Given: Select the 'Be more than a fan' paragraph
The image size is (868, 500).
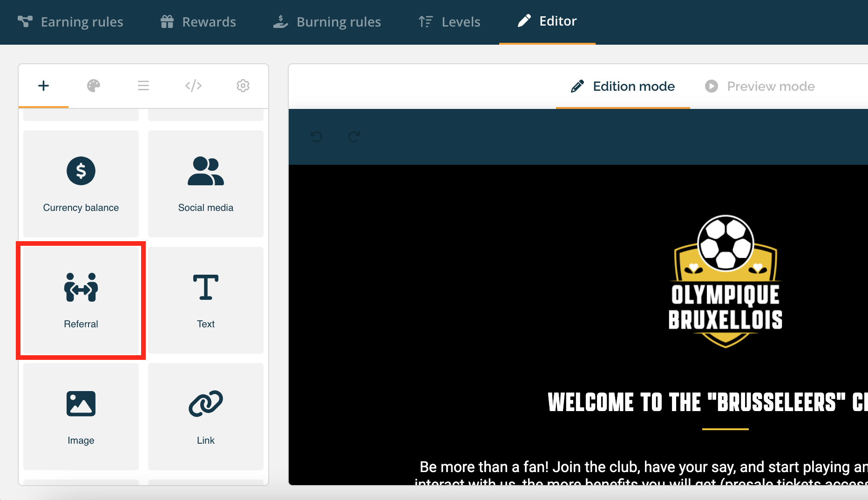Looking at the screenshot, I should [641, 473].
